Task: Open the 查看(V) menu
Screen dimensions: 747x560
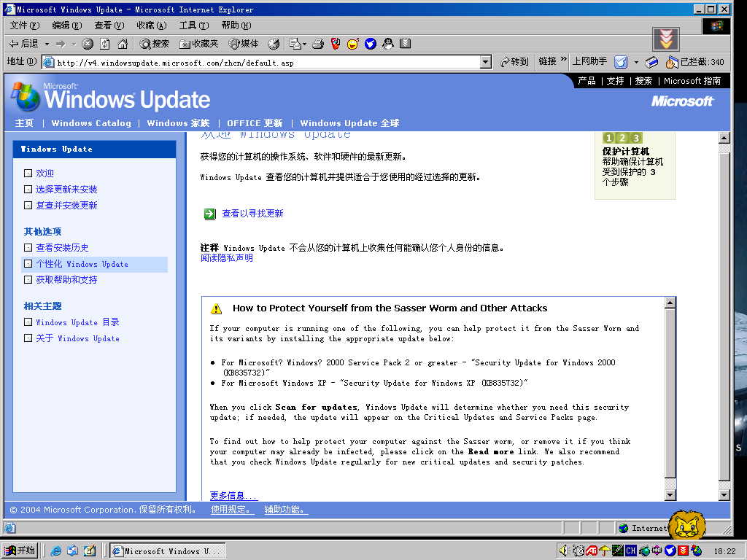Action: 109,26
